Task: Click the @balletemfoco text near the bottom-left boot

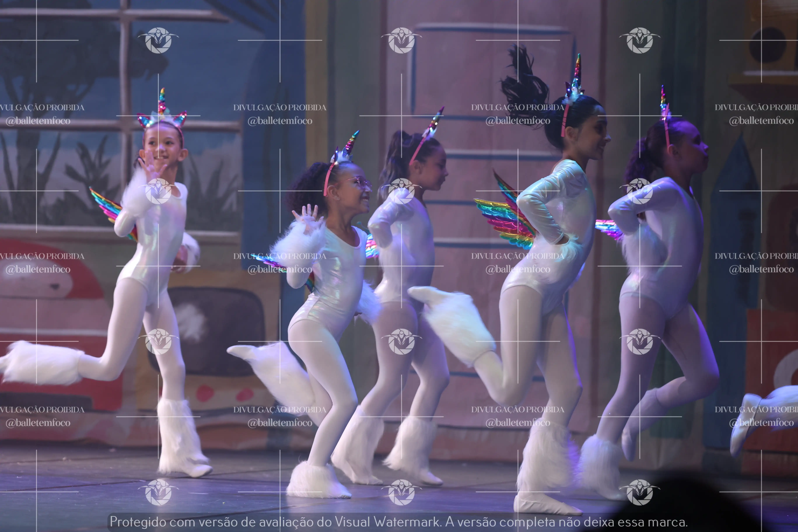Action: click(38, 423)
